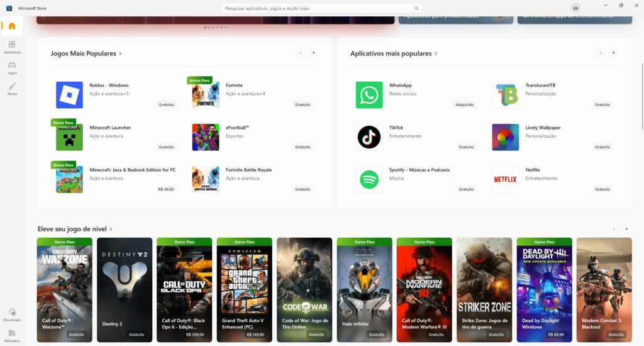Open the Aplicativos section in sidebar
The image size is (644, 346).
pyautogui.click(x=12, y=47)
